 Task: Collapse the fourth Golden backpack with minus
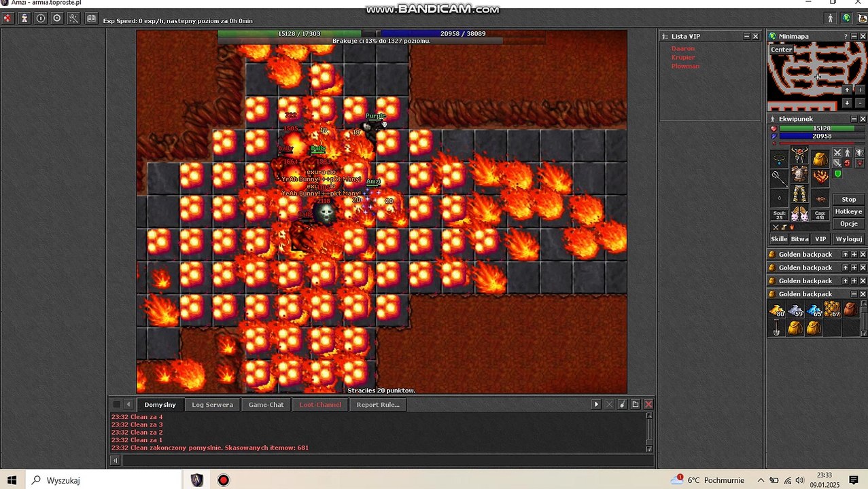coord(854,293)
